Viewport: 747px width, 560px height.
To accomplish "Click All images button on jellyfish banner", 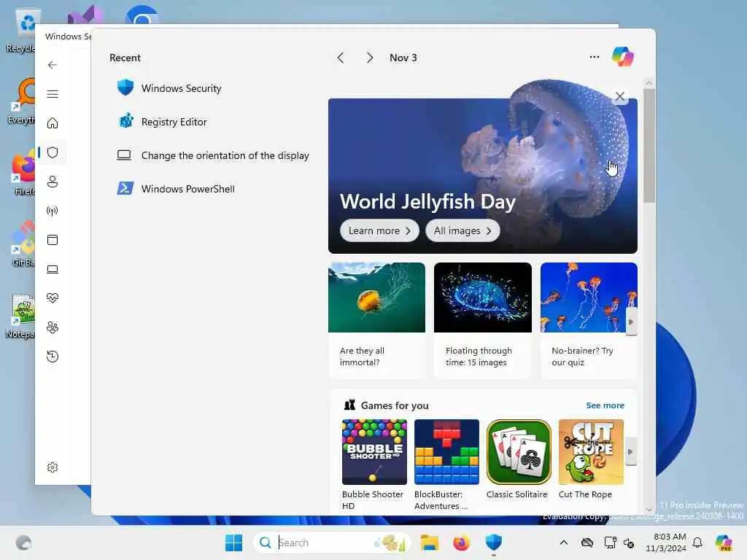I will tap(462, 230).
